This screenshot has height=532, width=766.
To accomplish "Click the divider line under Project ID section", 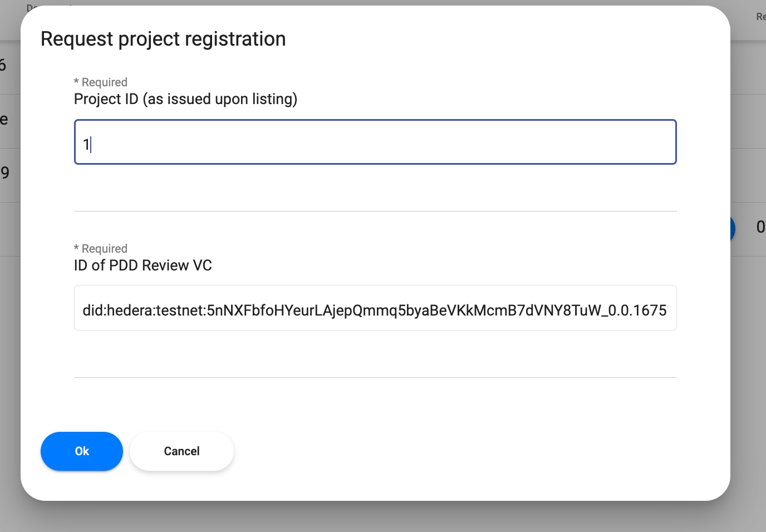I will click(x=375, y=211).
